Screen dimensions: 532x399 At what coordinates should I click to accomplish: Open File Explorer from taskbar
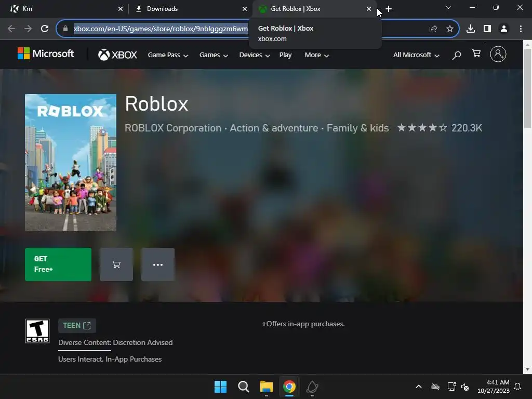267,387
